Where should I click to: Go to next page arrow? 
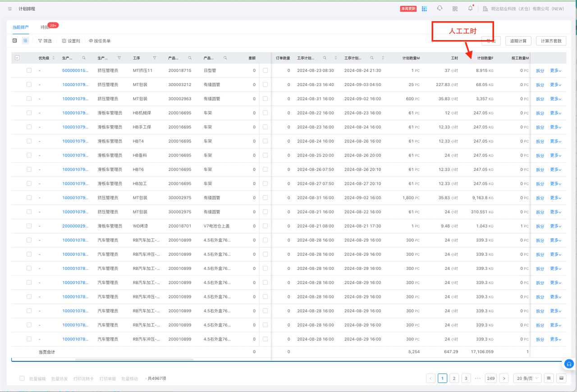(504, 378)
